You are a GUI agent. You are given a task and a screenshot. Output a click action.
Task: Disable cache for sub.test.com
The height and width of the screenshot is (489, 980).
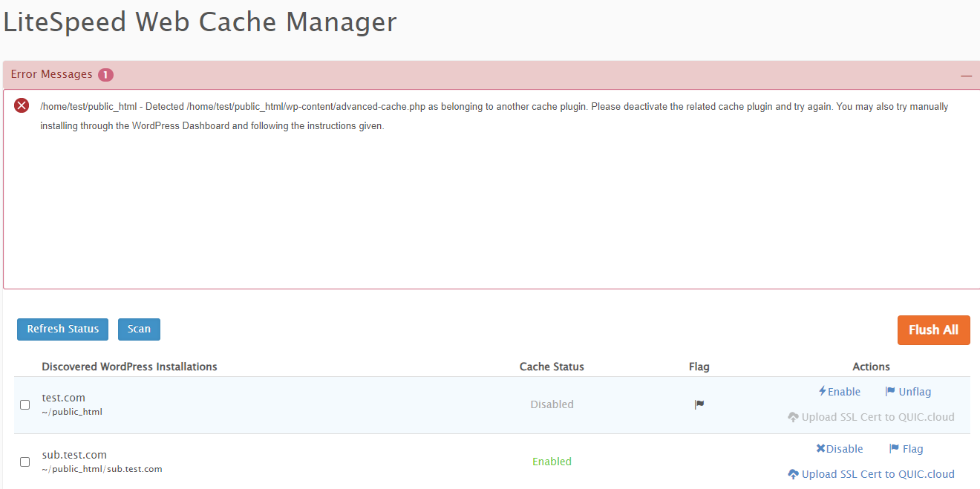click(x=839, y=449)
